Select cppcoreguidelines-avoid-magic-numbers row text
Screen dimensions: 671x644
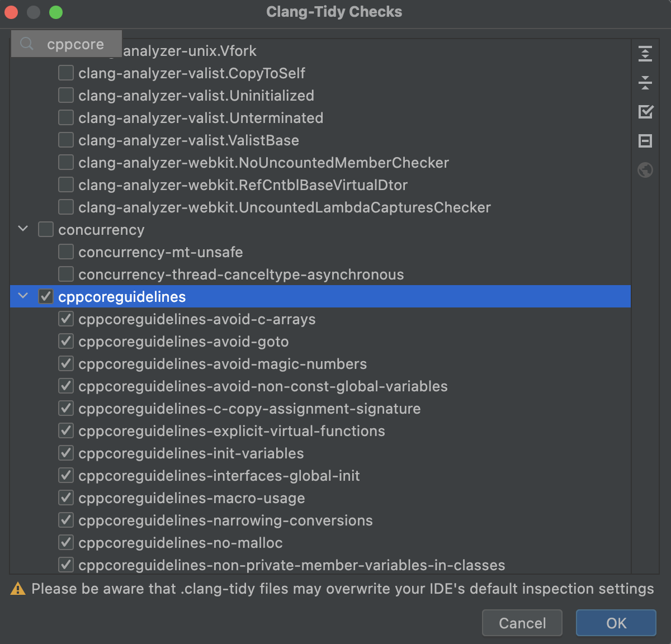[x=223, y=364]
